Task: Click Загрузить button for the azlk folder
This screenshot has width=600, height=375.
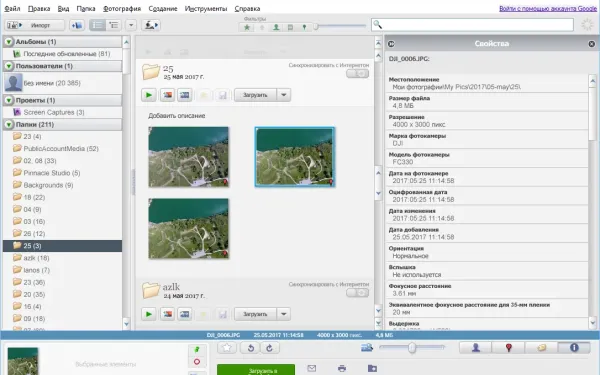Action: click(255, 314)
